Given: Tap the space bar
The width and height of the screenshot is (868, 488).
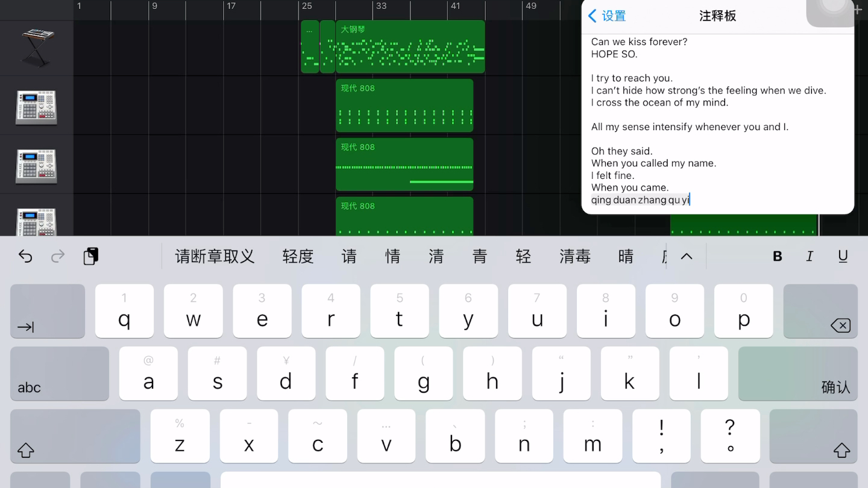Looking at the screenshot, I should pos(441,480).
